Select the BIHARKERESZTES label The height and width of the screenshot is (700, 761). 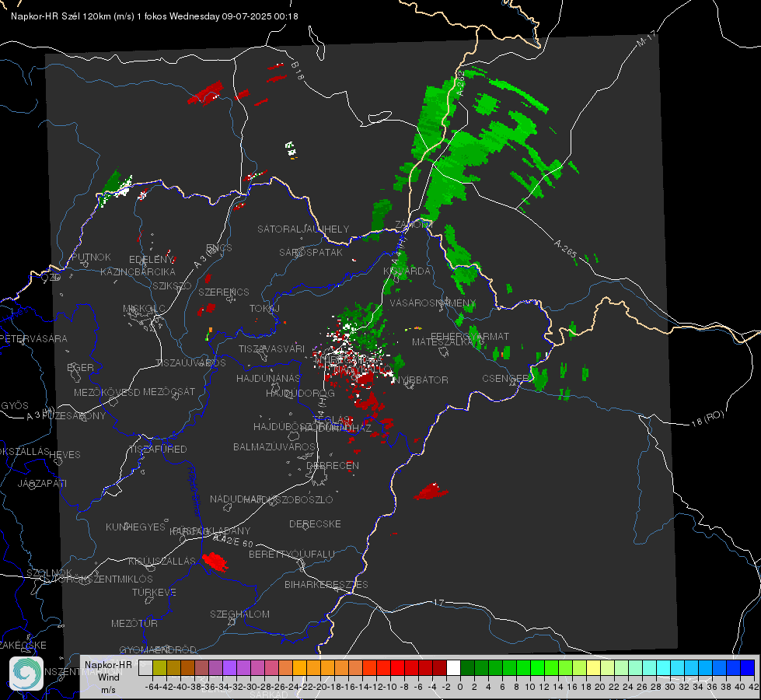click(x=326, y=584)
